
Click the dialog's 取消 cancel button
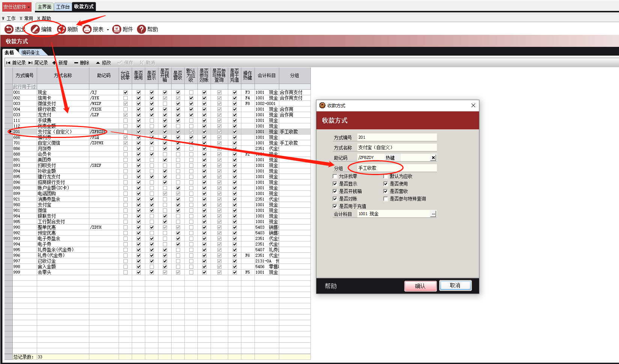click(455, 286)
